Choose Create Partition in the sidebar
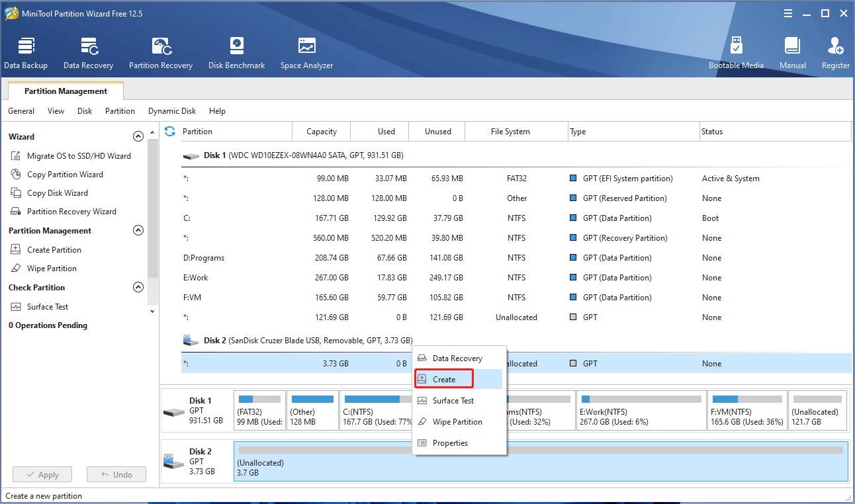This screenshot has width=855, height=504. 46,250
